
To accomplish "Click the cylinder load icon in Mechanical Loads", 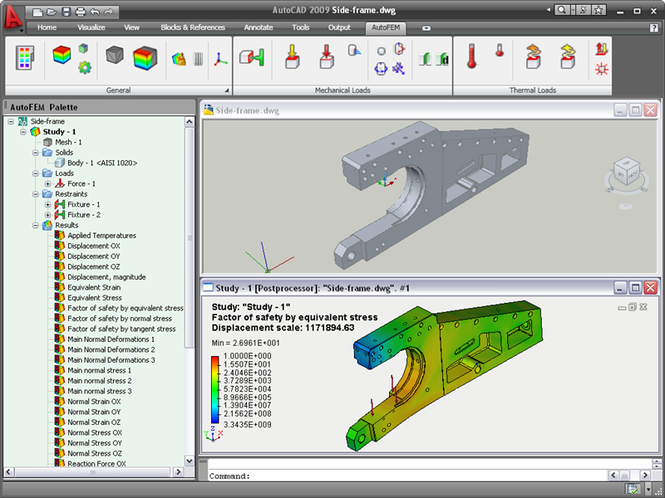I will (x=354, y=50).
